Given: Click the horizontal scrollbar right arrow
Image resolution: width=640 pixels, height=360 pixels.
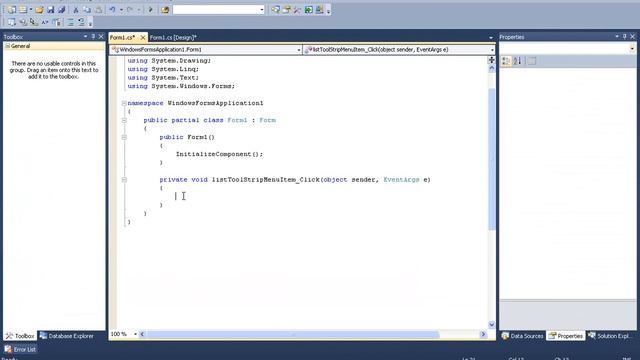Looking at the screenshot, I should (483, 334).
